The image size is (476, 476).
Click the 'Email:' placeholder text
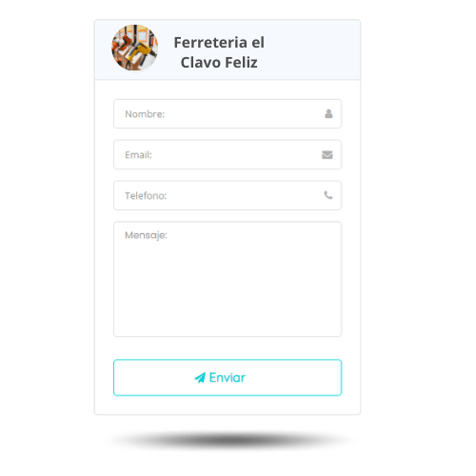pyautogui.click(x=138, y=155)
